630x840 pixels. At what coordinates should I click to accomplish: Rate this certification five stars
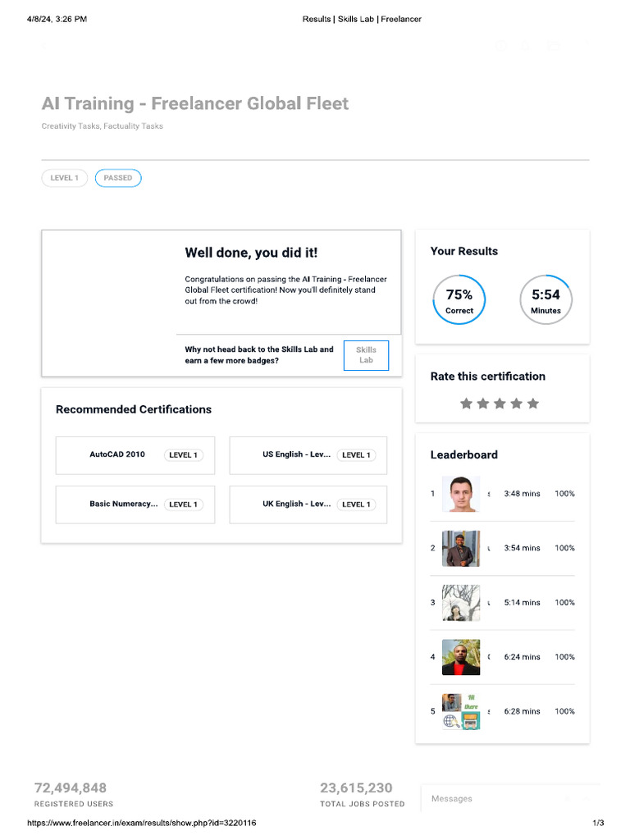tap(533, 404)
